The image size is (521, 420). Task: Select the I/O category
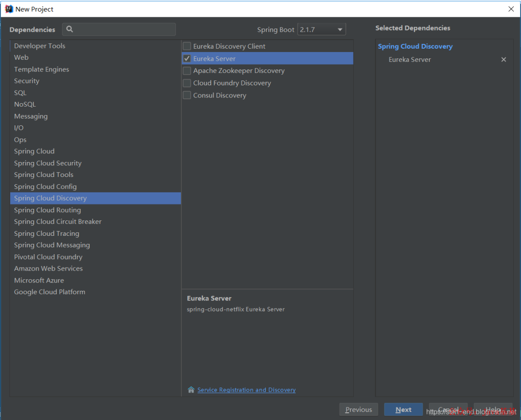(96, 128)
